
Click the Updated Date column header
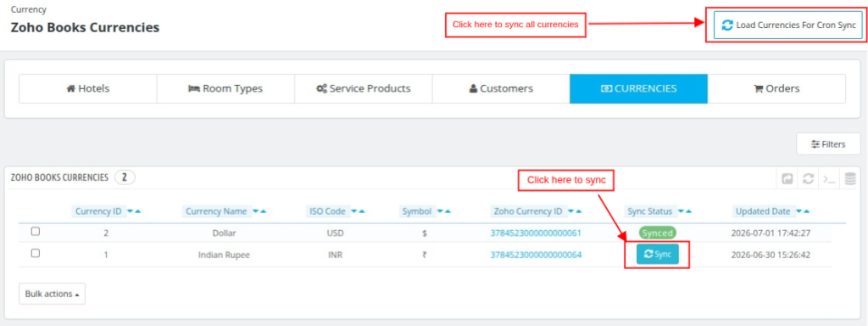point(763,211)
